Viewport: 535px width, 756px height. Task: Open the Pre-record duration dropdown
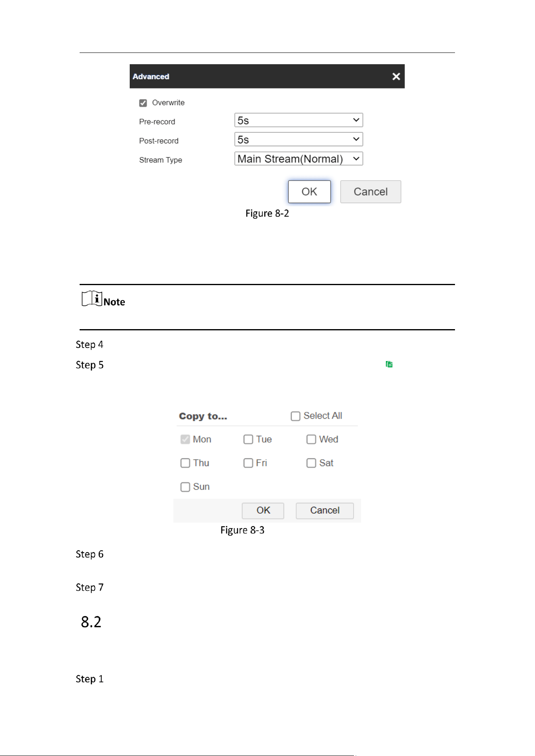tap(299, 120)
